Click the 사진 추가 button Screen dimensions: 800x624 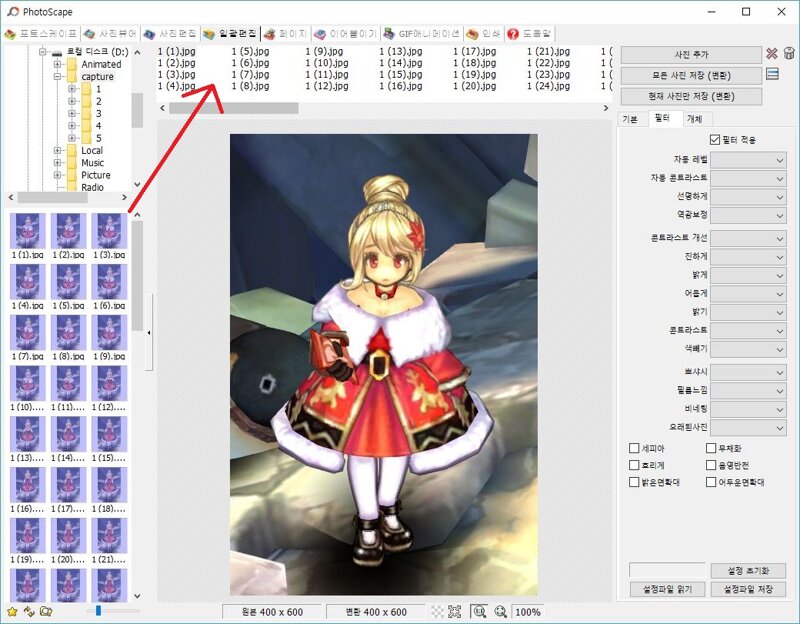pos(691,55)
